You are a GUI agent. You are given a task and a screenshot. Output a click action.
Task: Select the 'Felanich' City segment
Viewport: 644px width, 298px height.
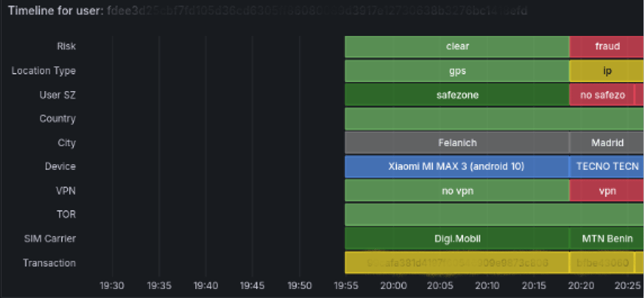pyautogui.click(x=457, y=142)
